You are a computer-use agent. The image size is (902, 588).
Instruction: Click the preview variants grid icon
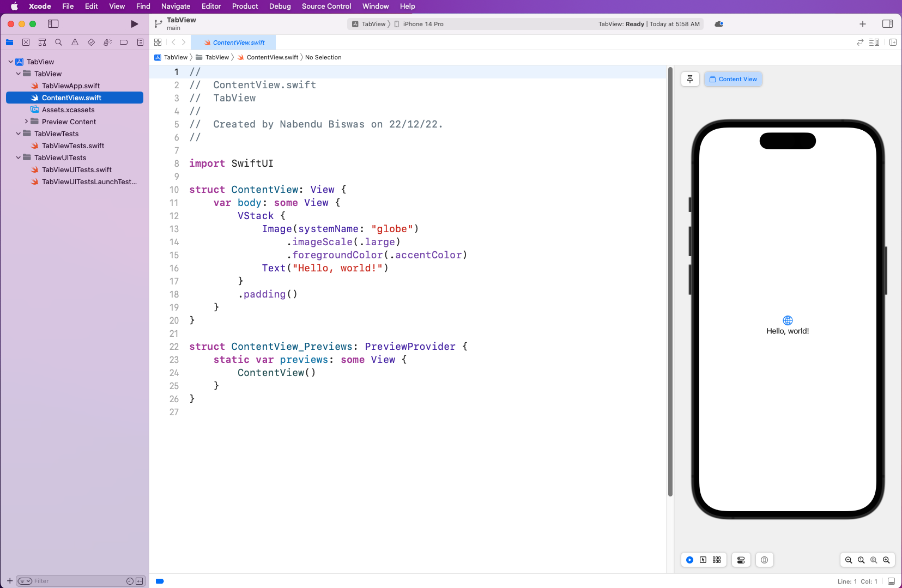(717, 560)
